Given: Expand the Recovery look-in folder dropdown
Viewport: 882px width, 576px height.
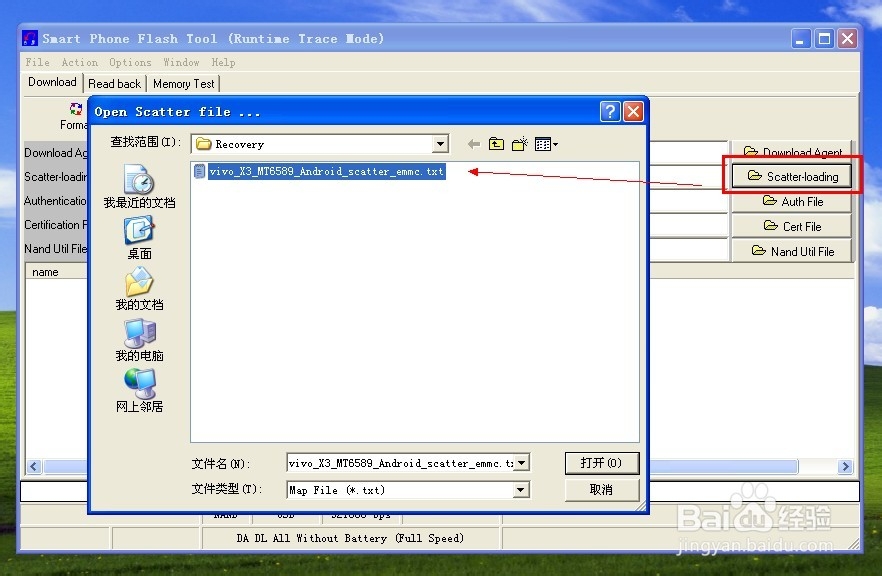Looking at the screenshot, I should coord(440,145).
